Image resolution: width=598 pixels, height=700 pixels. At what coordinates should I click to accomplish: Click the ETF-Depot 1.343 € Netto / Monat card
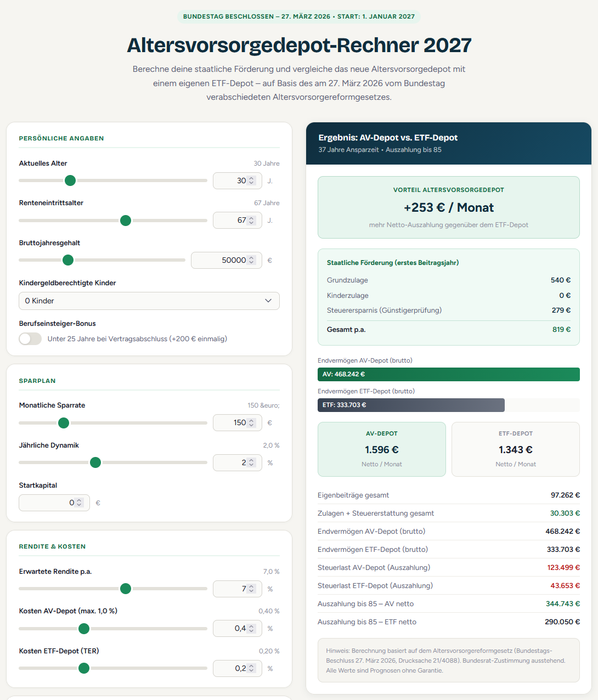point(516,449)
